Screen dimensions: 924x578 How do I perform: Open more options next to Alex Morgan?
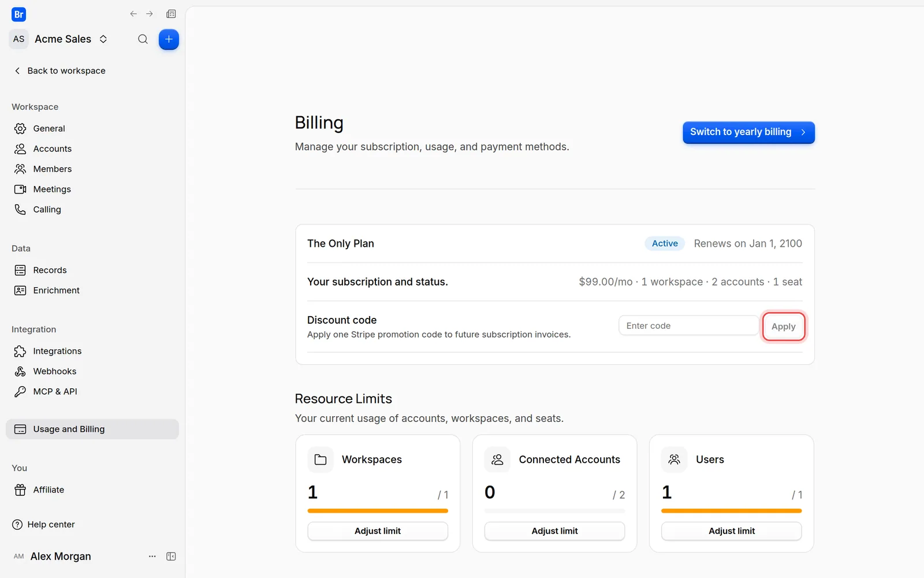[152, 556]
